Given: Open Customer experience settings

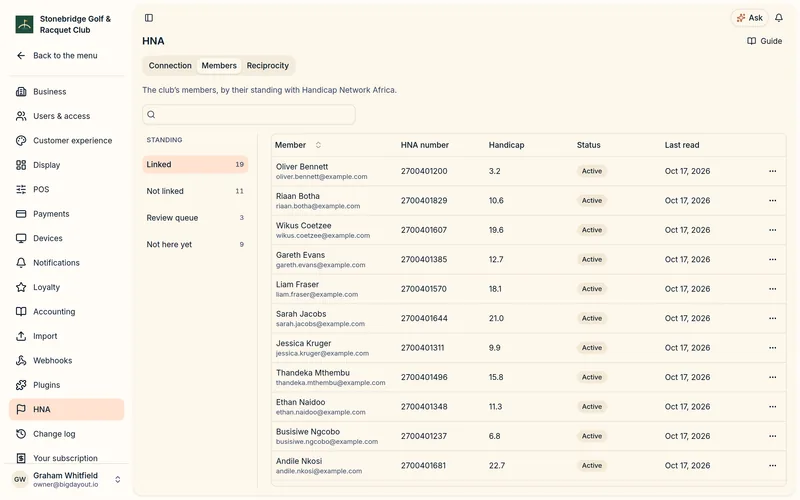Looking at the screenshot, I should coord(66,141).
